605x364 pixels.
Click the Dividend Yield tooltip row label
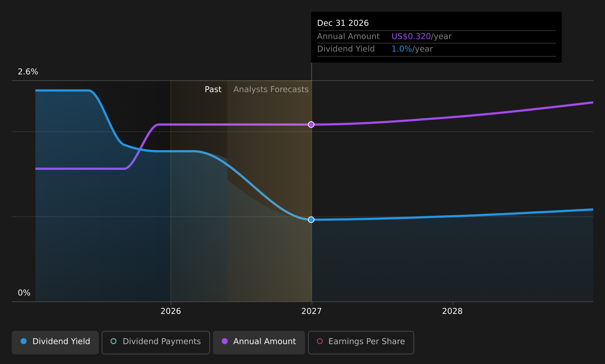coord(346,49)
